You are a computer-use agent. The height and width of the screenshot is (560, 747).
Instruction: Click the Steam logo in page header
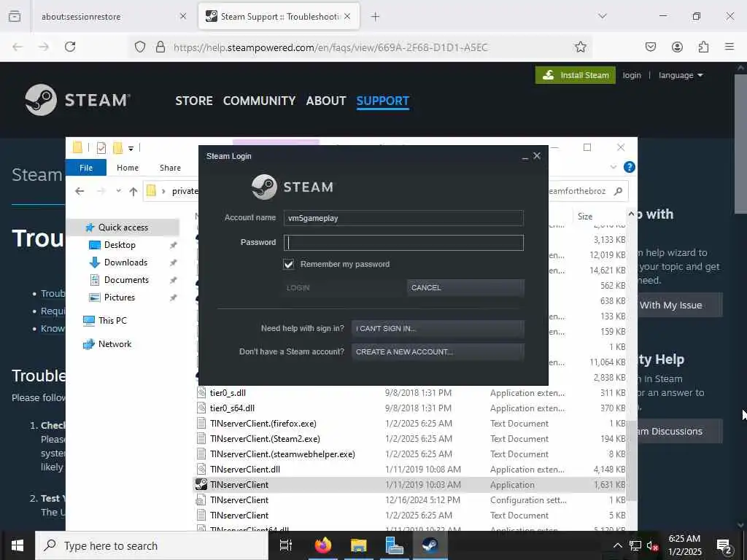(77, 100)
